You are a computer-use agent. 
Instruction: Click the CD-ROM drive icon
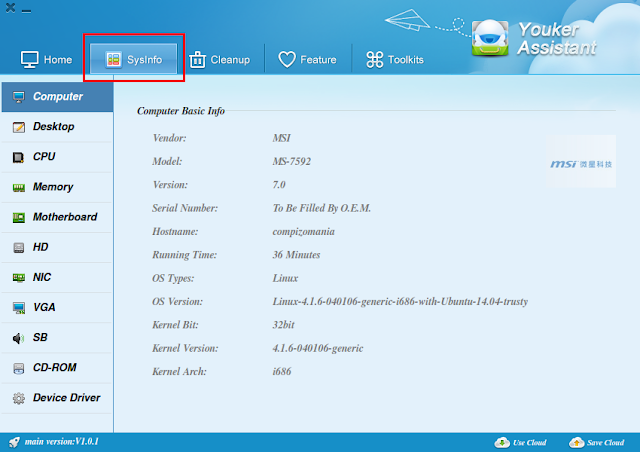click(x=18, y=368)
